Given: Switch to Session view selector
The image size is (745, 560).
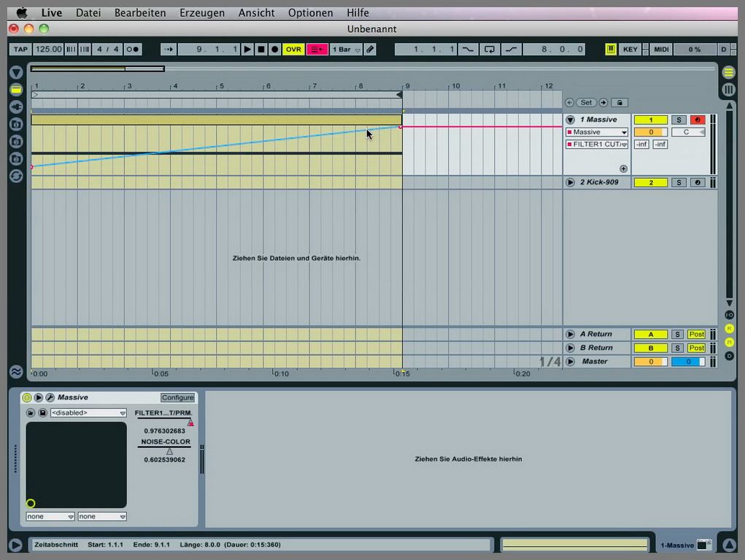Looking at the screenshot, I should tap(728, 89).
